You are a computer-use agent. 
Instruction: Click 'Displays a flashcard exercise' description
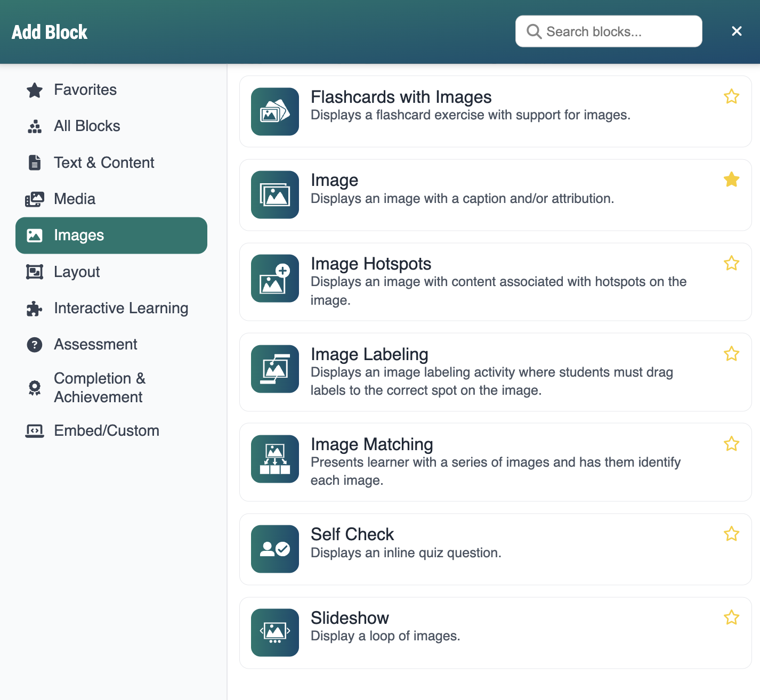pyautogui.click(x=471, y=115)
